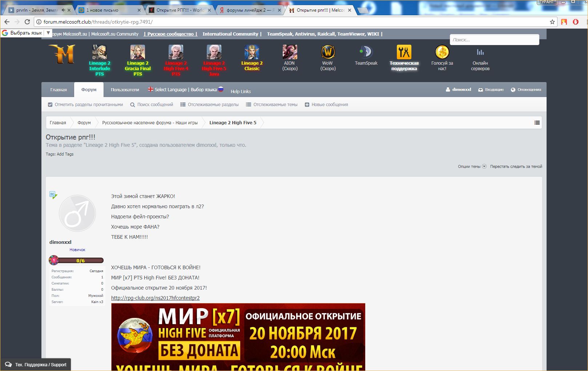
Task: Click the Поиск search field
Action: pyautogui.click(x=494, y=40)
